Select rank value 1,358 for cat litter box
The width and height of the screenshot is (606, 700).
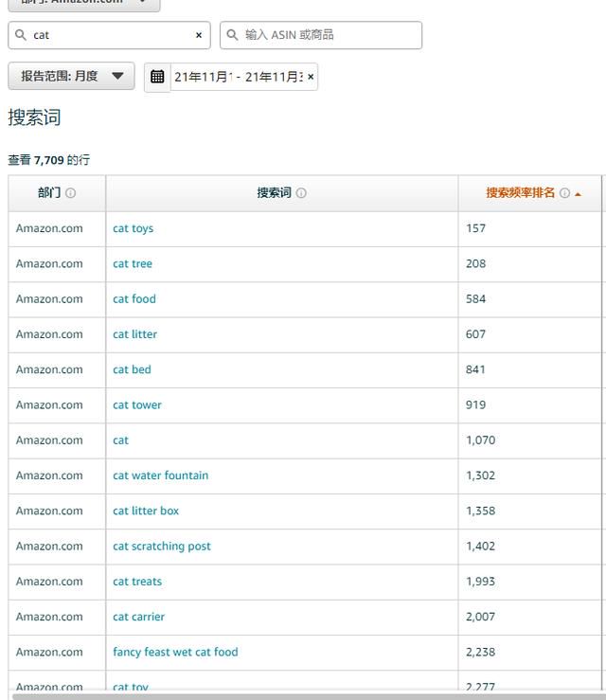(x=481, y=511)
